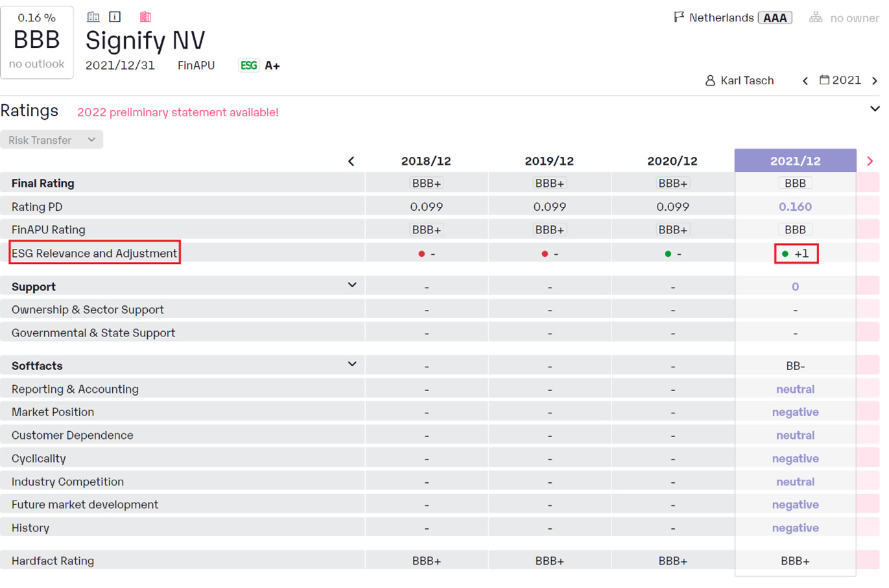
Task: Click the Karl Tasch user name
Action: tap(747, 80)
